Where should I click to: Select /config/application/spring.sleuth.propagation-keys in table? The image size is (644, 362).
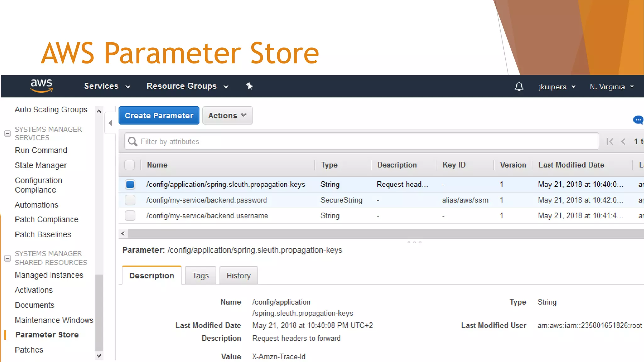coord(226,184)
